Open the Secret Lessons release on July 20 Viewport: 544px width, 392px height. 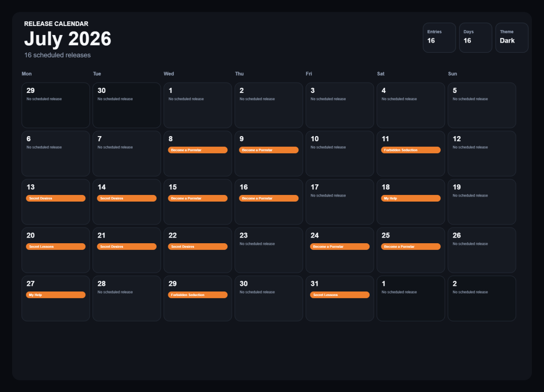(55, 246)
